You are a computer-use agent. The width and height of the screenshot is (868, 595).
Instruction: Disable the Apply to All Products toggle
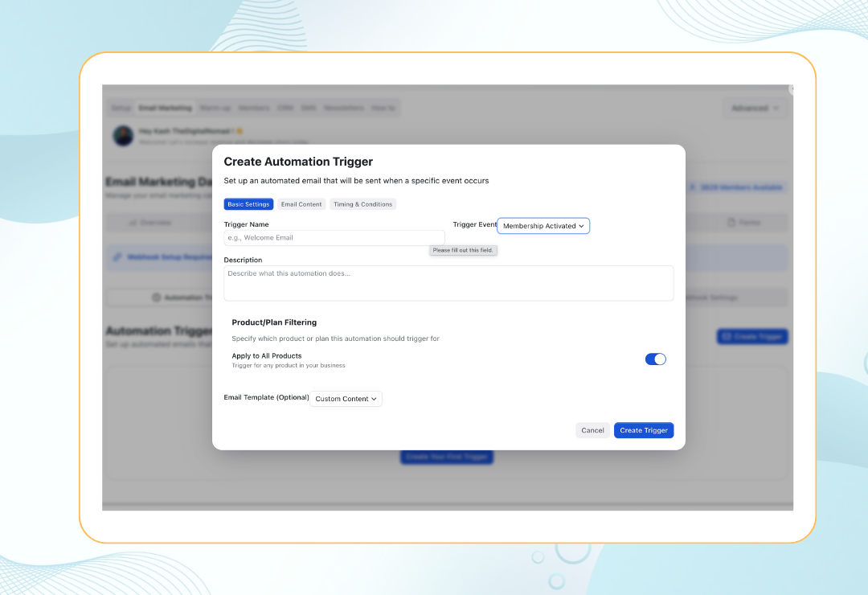(655, 359)
